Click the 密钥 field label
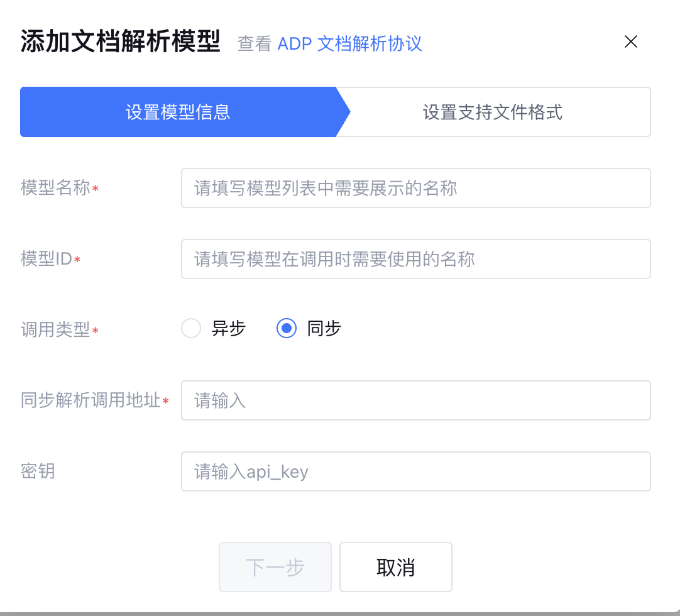 (x=38, y=471)
